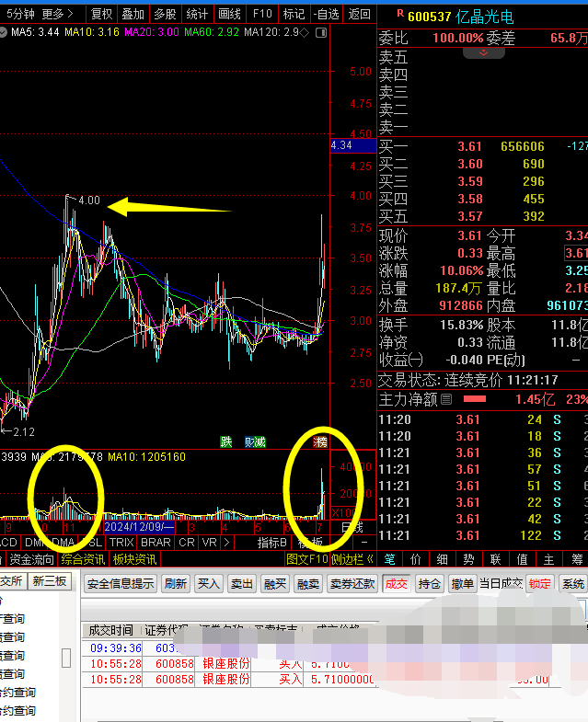
Task: Show more indicators with the > arrow
Action: 226,543
